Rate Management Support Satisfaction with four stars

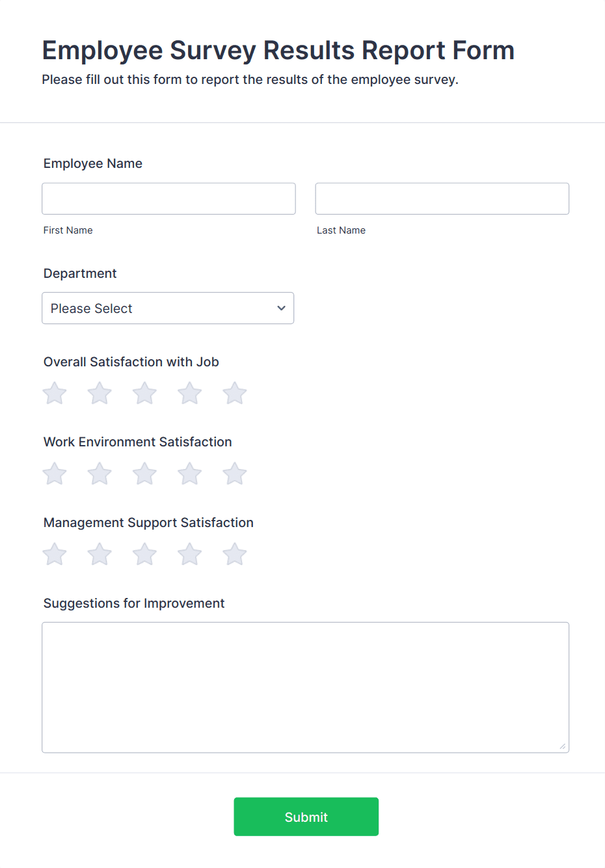(x=189, y=554)
